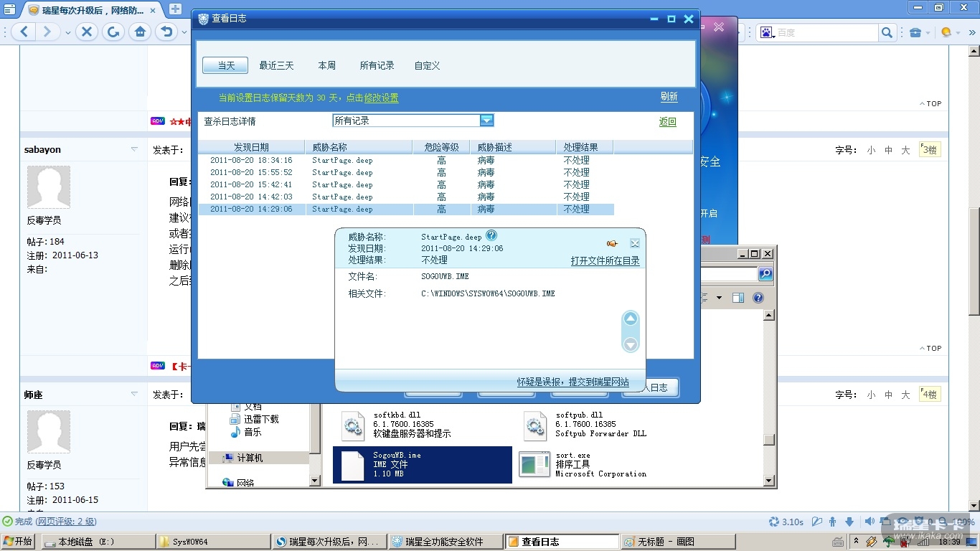Click 怀疑是误报，提交到瑞星网站 link
Viewport: 980px width, 551px height.
point(573,382)
